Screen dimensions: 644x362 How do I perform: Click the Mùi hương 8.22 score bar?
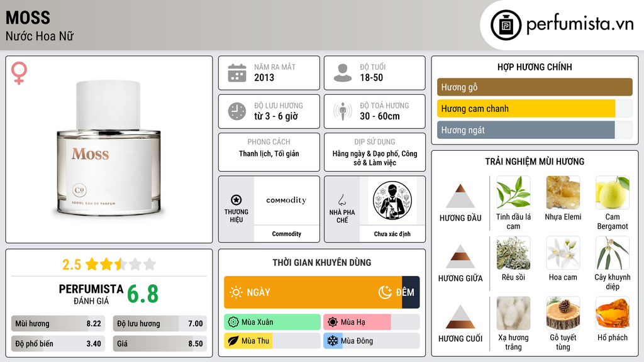[58, 324]
